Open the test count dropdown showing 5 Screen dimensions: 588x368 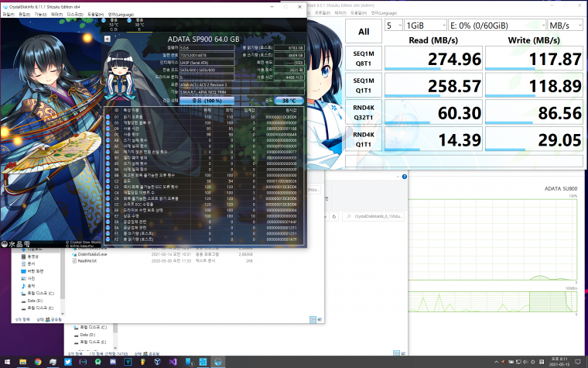point(393,25)
